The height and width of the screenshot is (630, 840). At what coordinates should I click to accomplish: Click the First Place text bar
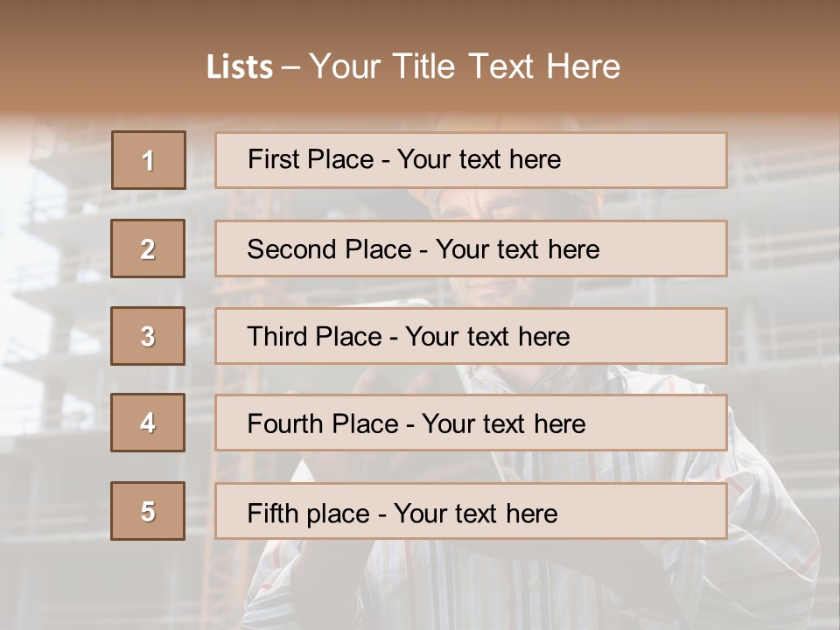[471, 160]
